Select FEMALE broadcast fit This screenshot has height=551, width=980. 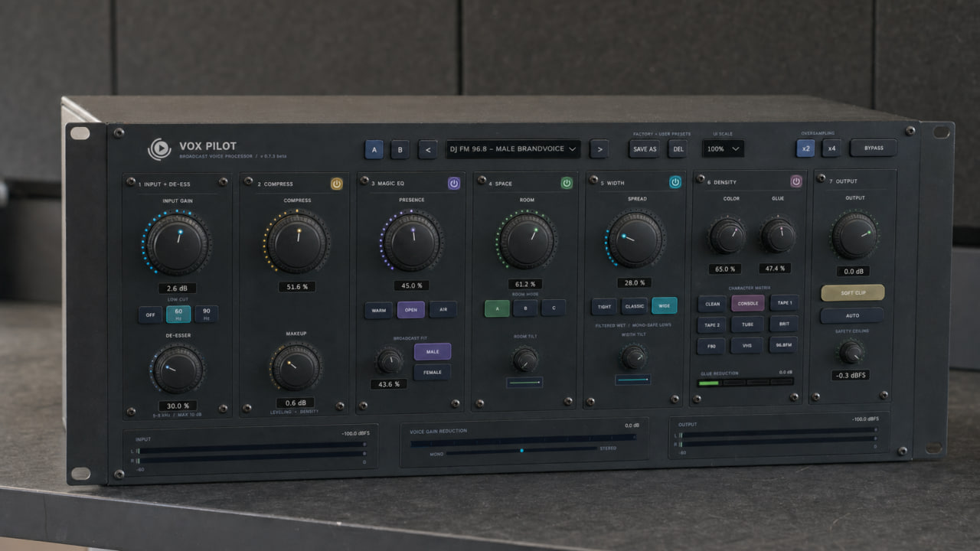point(433,372)
